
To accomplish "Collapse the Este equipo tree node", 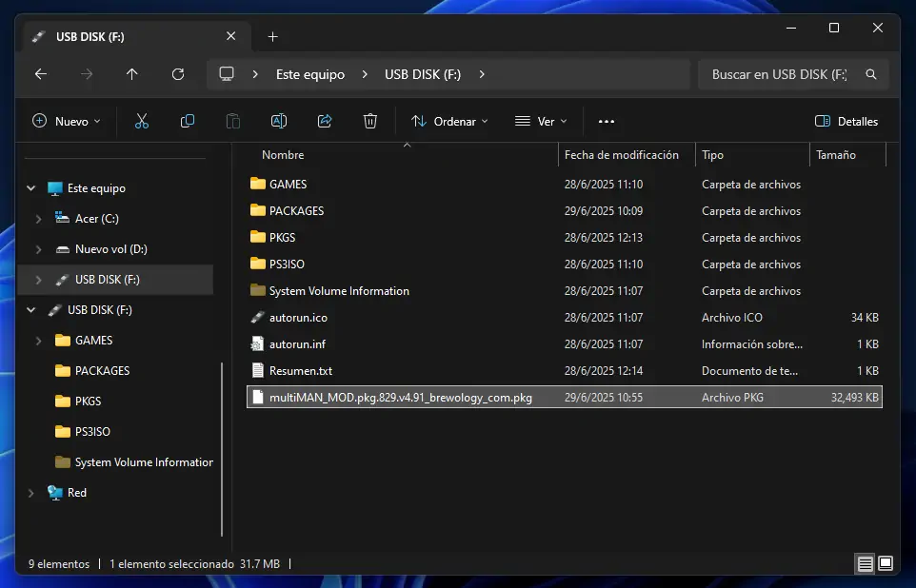I will click(x=31, y=188).
